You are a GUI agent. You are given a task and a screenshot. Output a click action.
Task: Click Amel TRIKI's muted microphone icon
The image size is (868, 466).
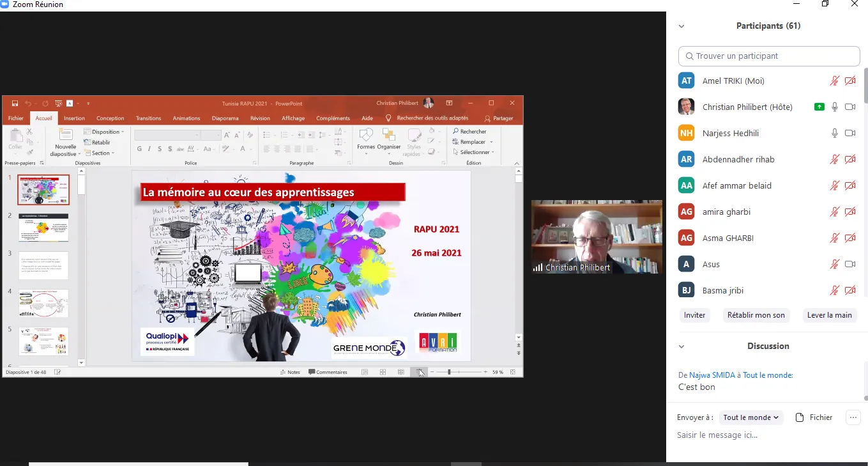[834, 81]
